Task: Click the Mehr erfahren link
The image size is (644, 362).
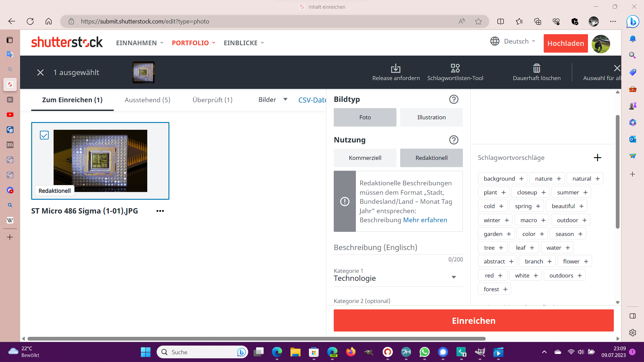Action: pos(425,220)
